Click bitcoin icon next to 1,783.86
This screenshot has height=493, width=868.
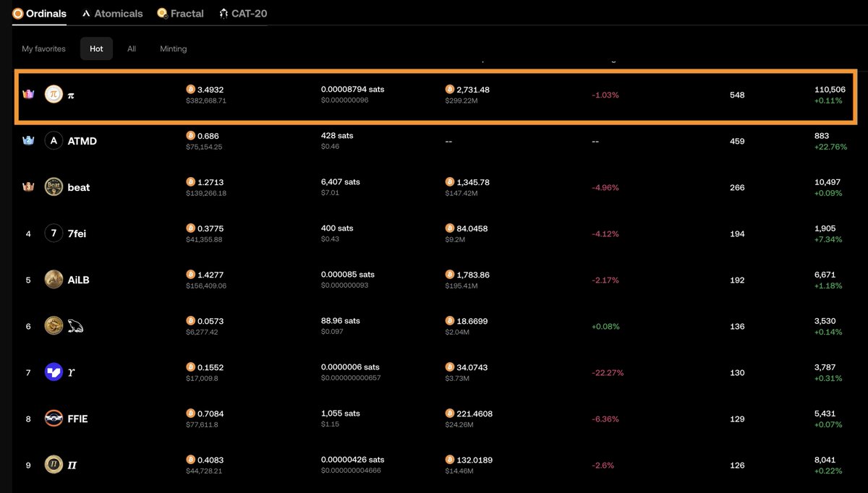coord(450,275)
